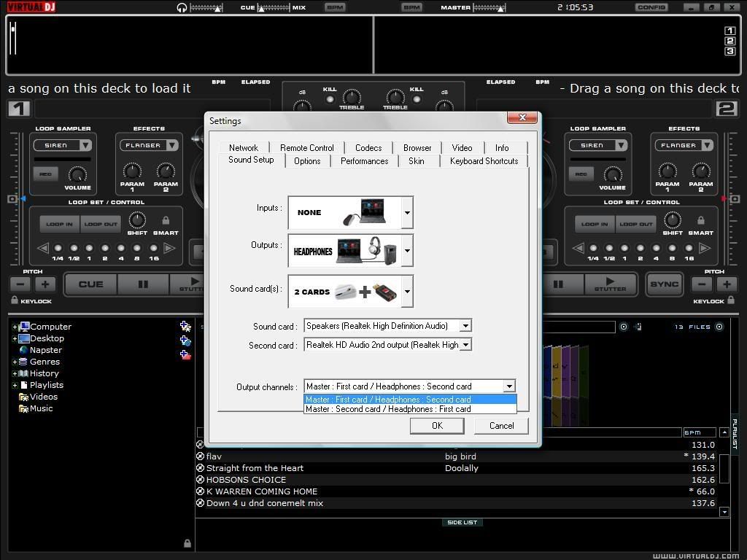The image size is (747, 560).
Task: Open the Outputs Headphones dropdown arrow
Action: (x=407, y=251)
